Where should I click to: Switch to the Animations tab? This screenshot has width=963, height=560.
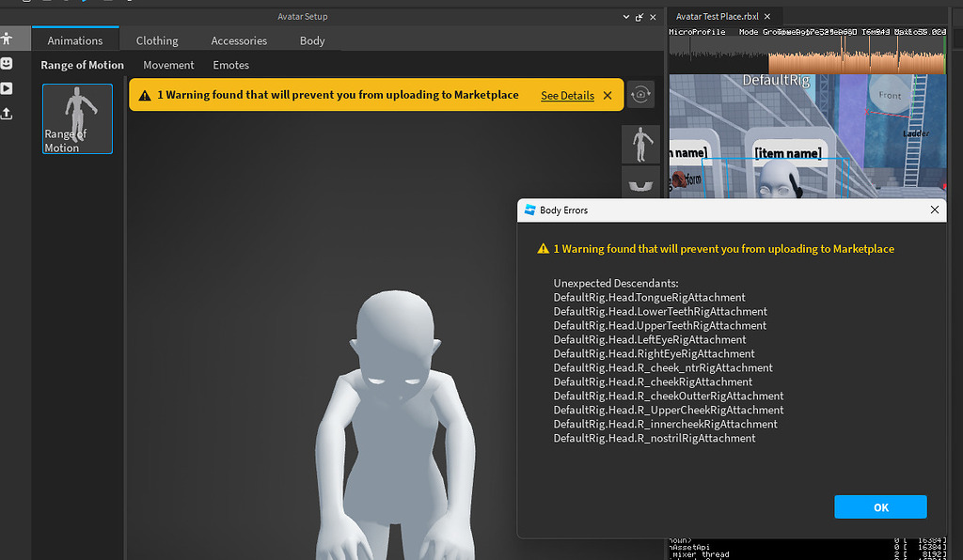75,40
